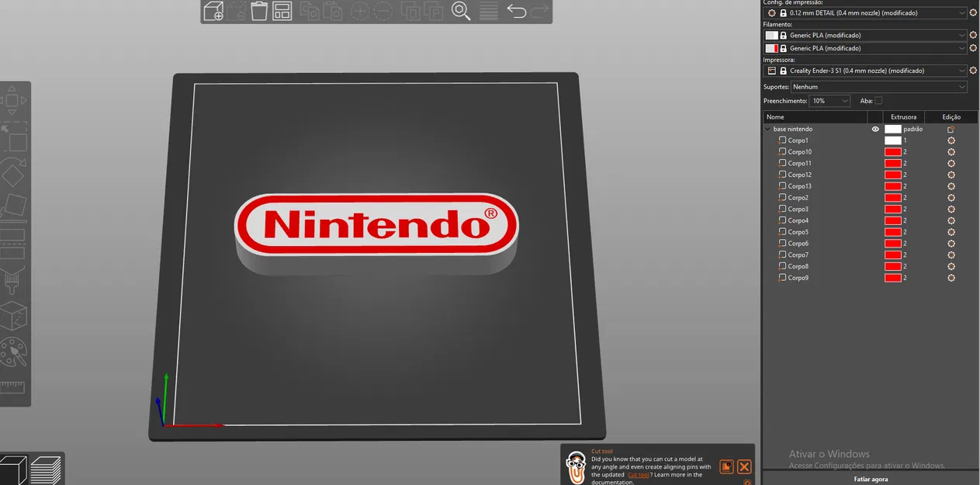Open the Cut tool documentation link
980x485 pixels.
pos(638,473)
